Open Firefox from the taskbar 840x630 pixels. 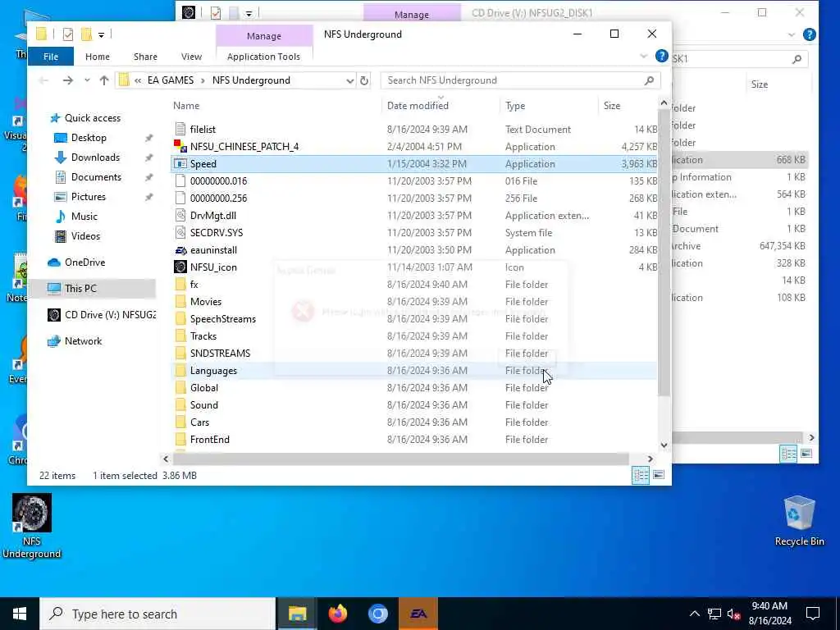[337, 614]
